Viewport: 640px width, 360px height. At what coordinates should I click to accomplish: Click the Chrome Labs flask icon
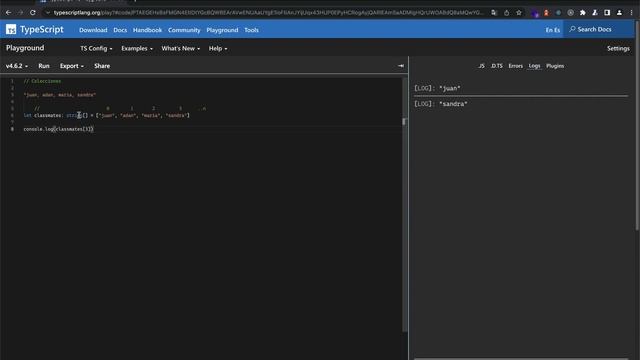pos(595,13)
